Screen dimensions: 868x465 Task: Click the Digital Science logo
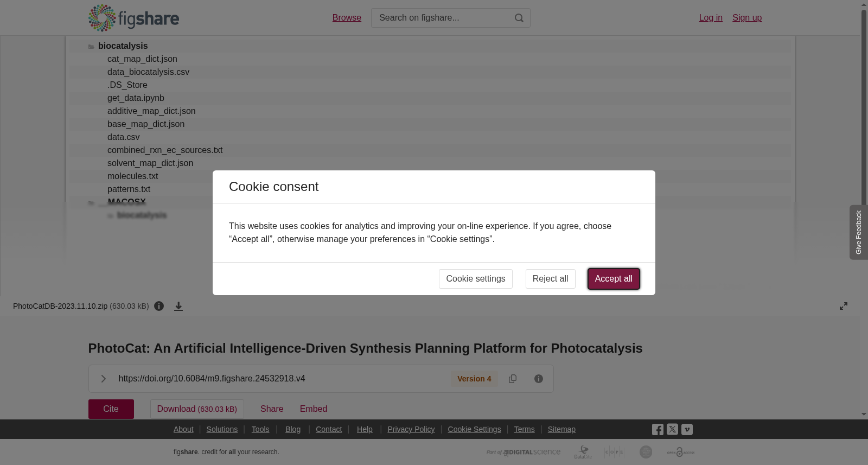click(524, 452)
